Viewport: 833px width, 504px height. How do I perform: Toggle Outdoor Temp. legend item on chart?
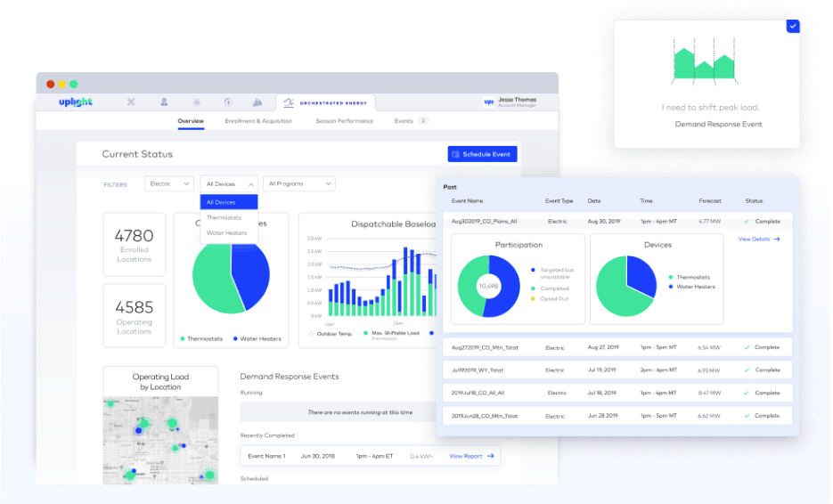point(331,334)
